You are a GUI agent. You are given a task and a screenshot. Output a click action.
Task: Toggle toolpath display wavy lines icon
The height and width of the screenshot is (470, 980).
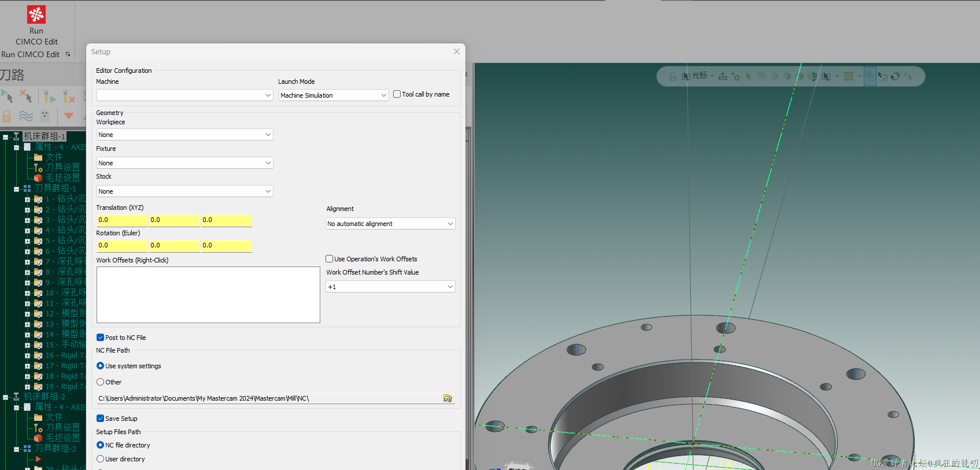tap(26, 116)
